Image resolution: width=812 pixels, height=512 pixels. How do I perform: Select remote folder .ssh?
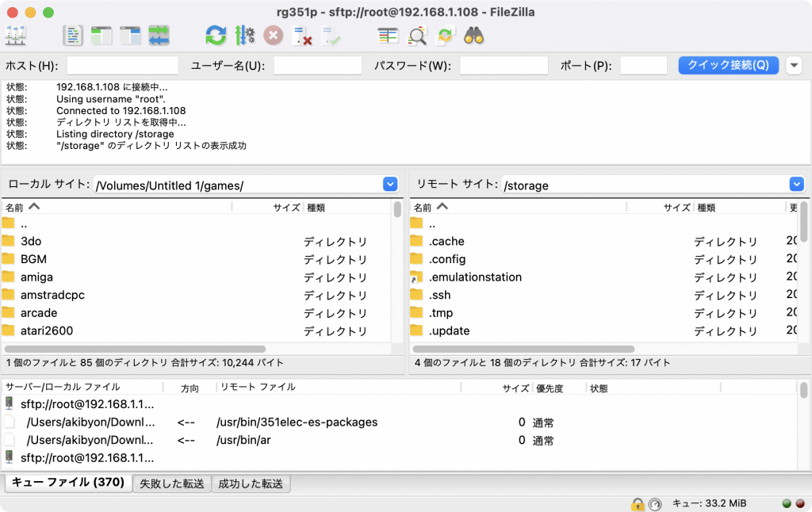pyautogui.click(x=603, y=295)
